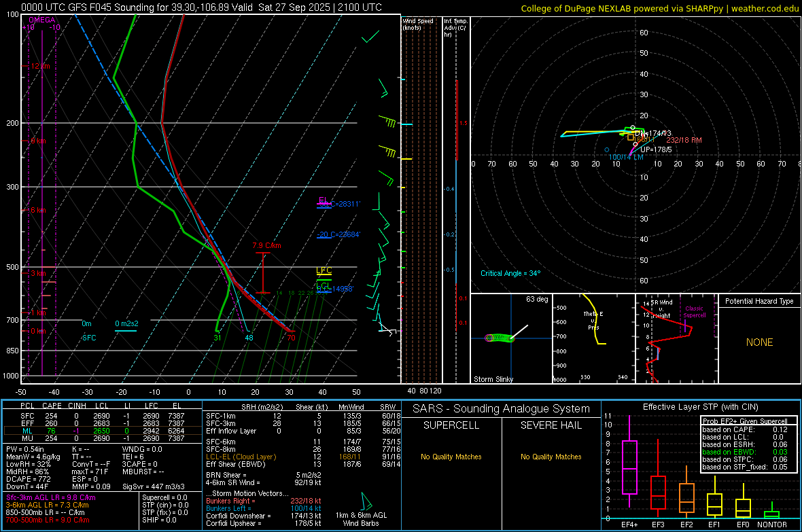Select the MU parcel row label

pos(27,438)
